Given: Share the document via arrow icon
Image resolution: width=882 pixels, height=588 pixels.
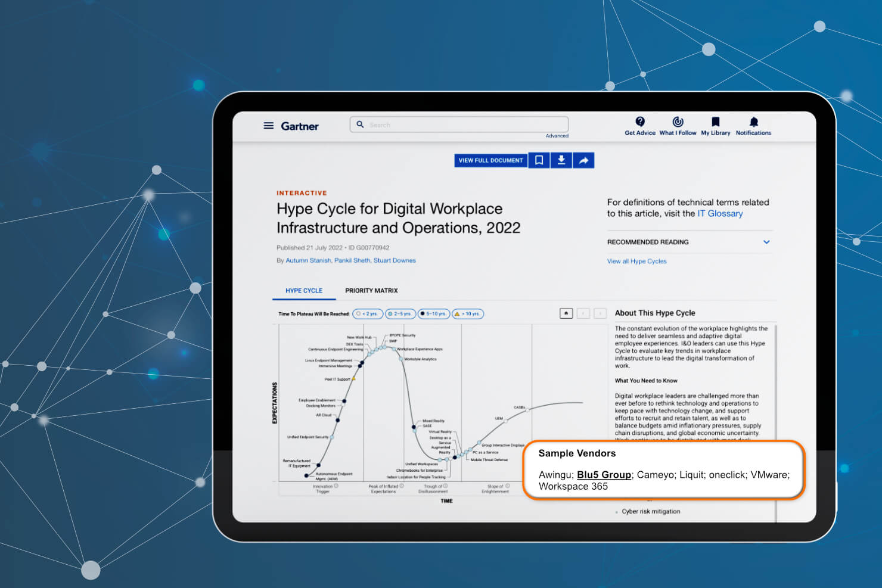Looking at the screenshot, I should (583, 160).
